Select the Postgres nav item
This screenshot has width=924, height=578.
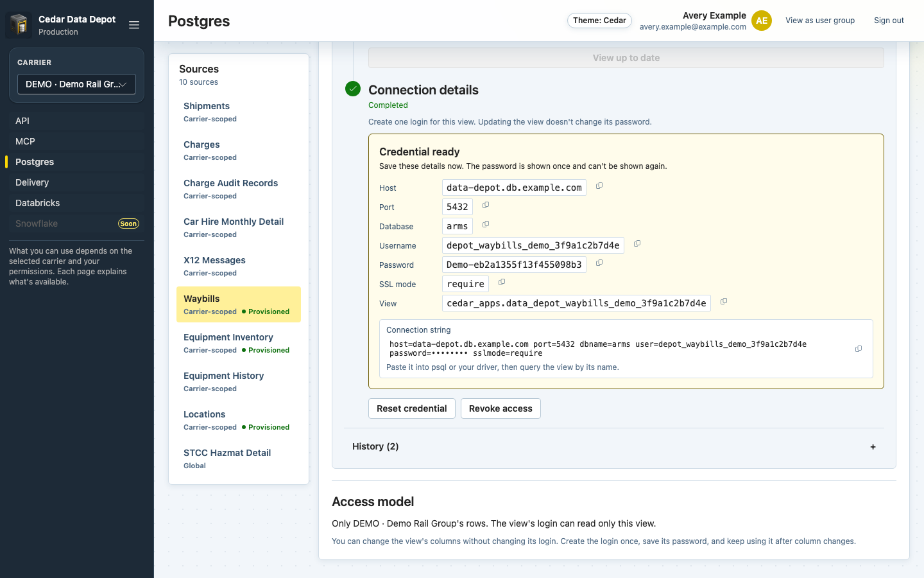[77, 162]
